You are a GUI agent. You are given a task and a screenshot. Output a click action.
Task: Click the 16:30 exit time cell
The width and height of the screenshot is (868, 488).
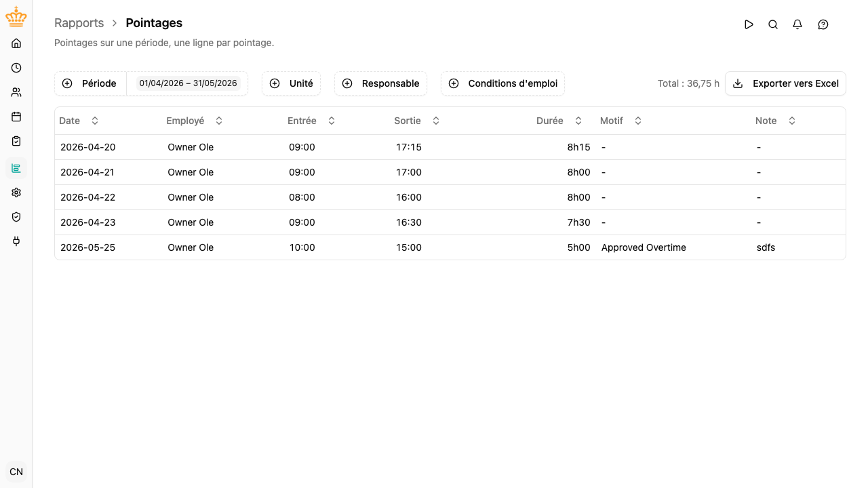click(409, 222)
